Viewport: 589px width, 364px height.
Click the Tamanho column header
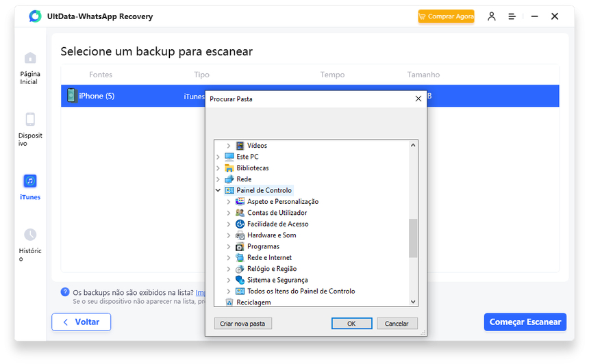(423, 75)
